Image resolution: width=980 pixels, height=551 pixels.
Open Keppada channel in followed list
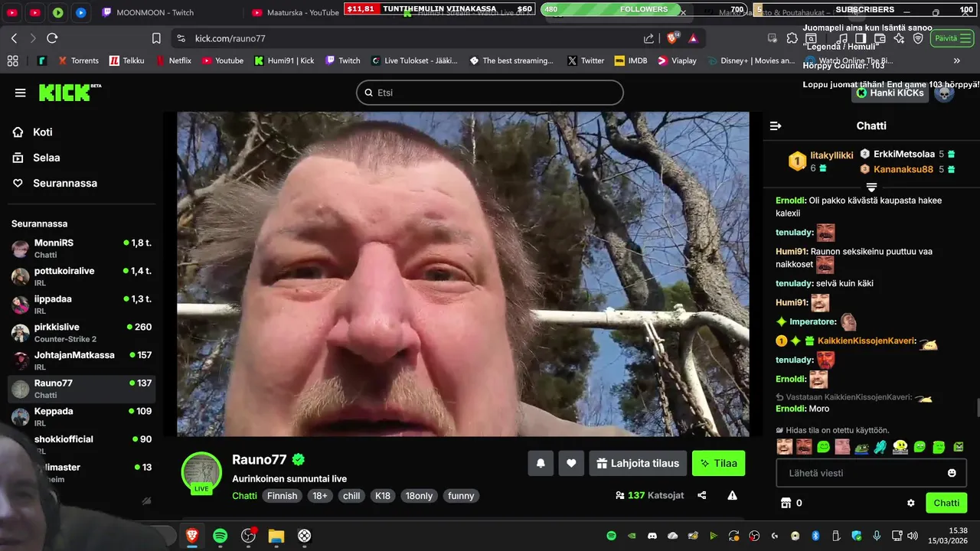pyautogui.click(x=81, y=416)
